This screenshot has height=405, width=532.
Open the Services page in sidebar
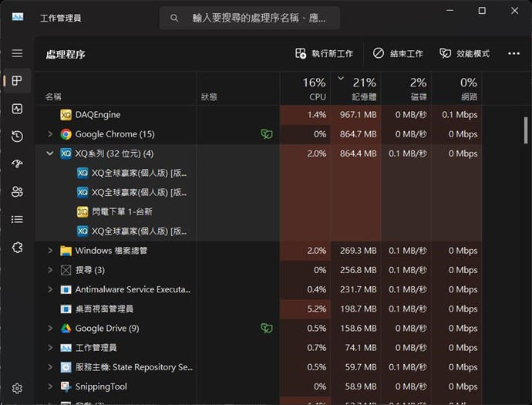(17, 247)
